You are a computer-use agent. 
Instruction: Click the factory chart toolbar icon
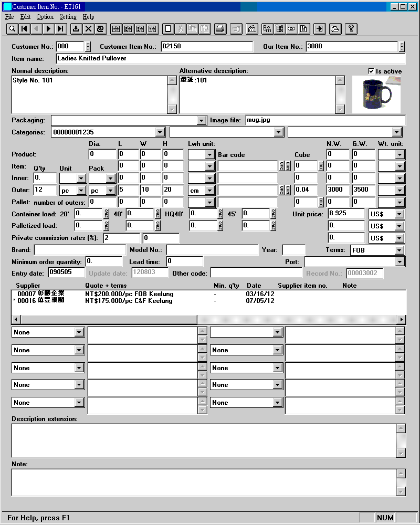pyautogui.click(x=251, y=29)
